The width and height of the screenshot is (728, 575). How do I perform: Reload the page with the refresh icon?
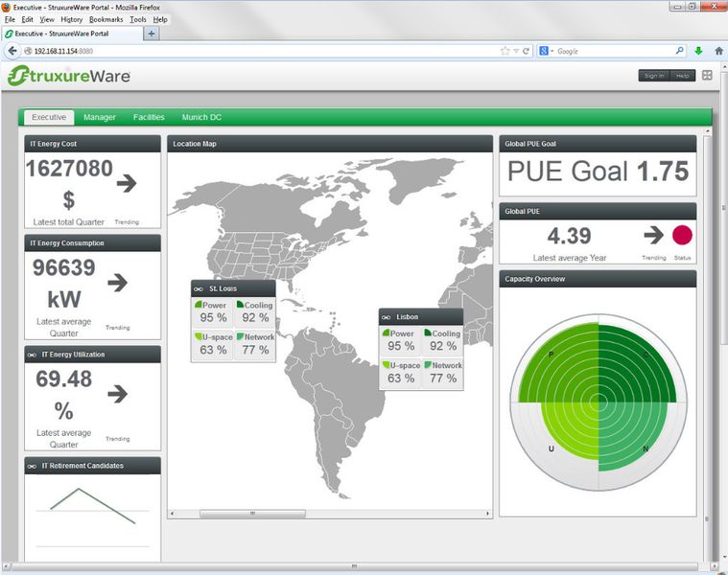pyautogui.click(x=526, y=51)
